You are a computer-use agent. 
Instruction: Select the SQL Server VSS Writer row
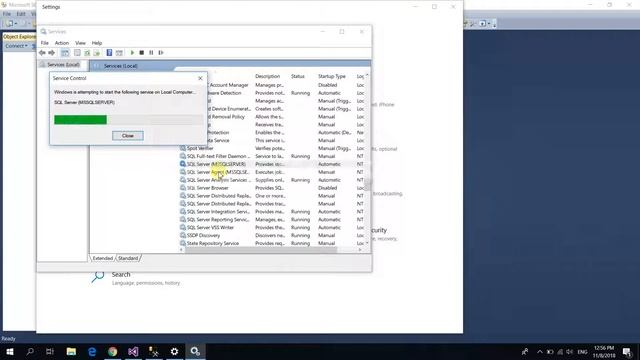[271, 227]
